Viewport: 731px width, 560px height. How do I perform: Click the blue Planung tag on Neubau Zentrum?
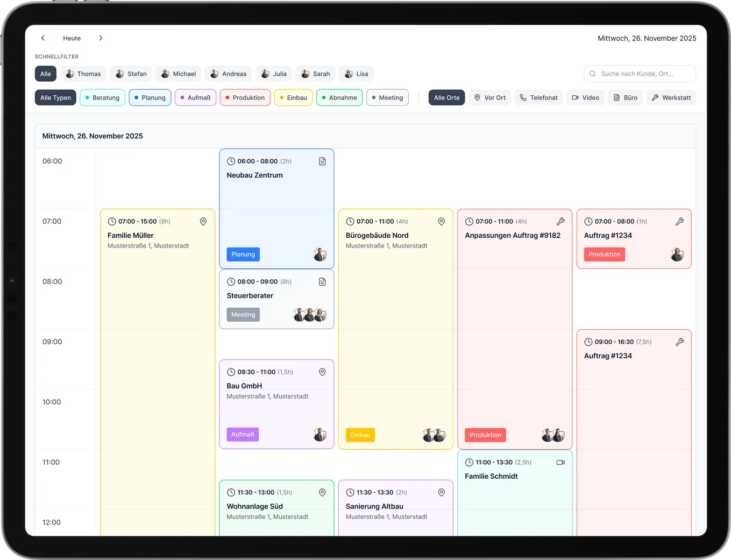(x=243, y=254)
